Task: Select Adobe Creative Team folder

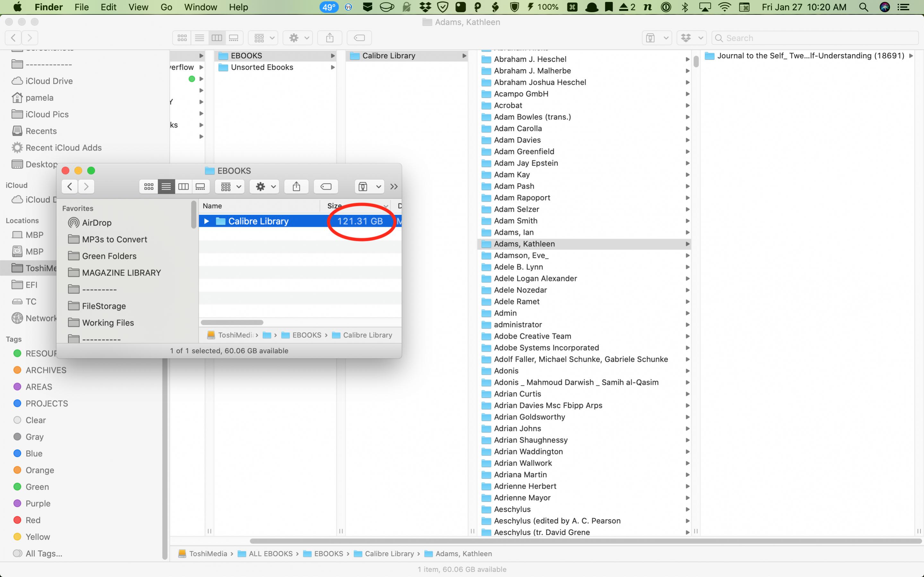Action: pos(584,336)
